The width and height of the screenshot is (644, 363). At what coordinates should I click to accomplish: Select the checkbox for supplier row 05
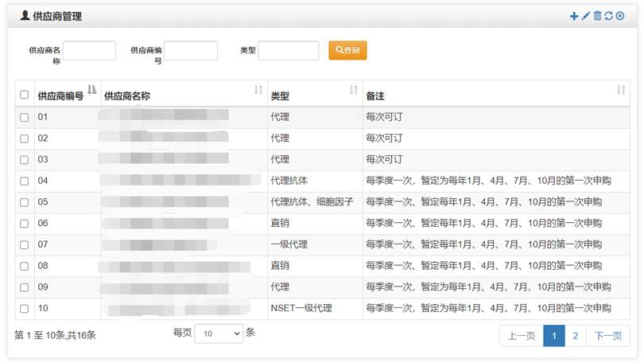[24, 202]
